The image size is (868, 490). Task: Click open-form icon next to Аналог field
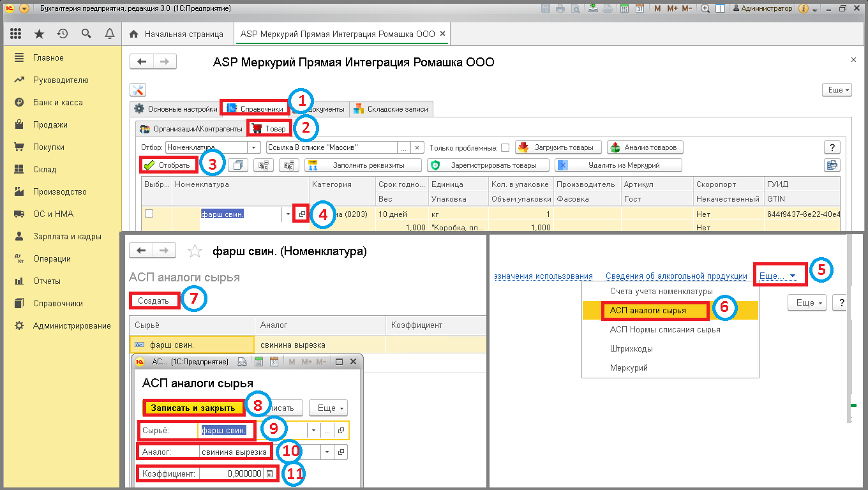click(341, 452)
